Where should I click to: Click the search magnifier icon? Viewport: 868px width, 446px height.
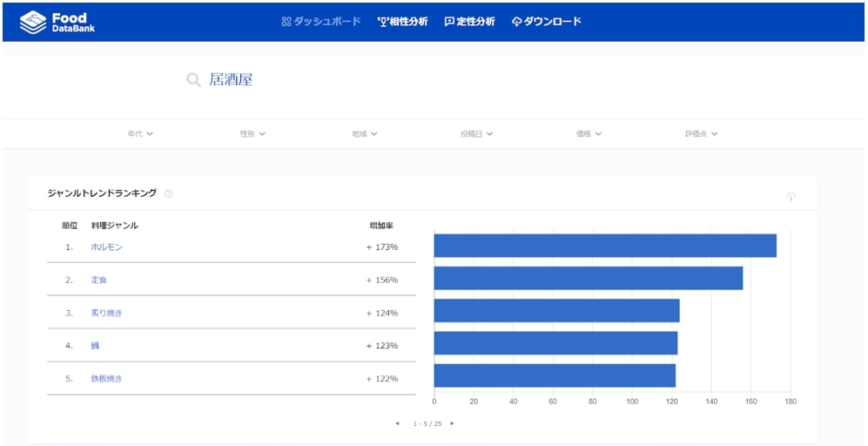tap(193, 80)
